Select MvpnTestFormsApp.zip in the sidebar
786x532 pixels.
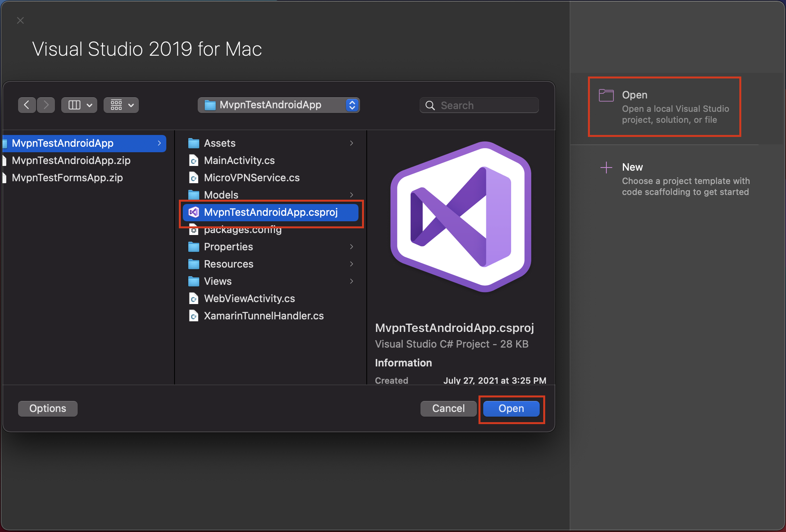67,178
